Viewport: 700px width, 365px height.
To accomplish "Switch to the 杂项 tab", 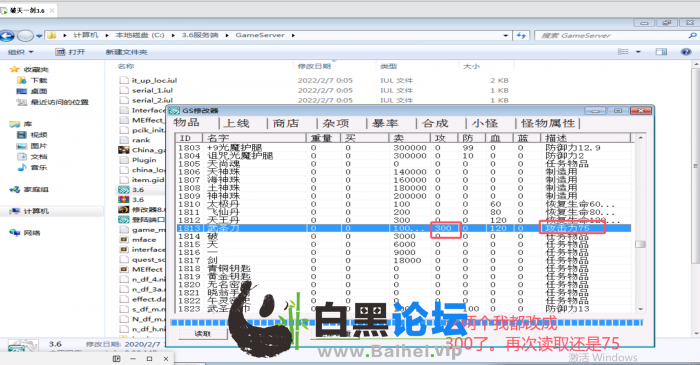I will (x=336, y=123).
